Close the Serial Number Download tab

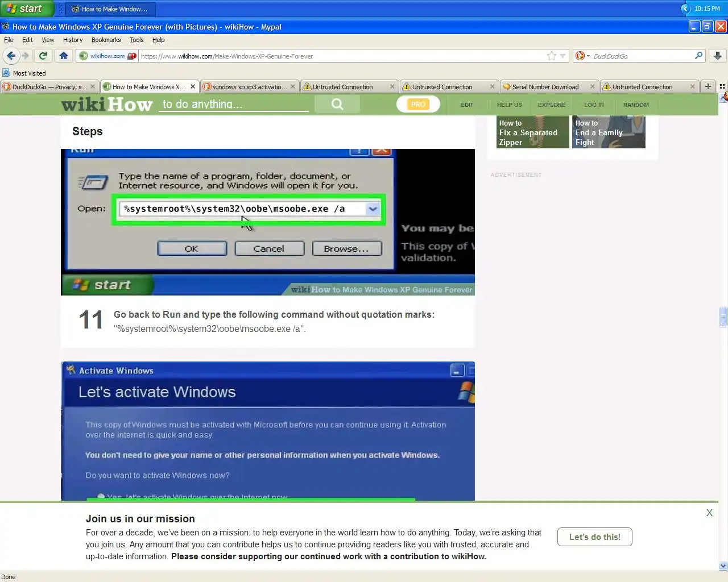pyautogui.click(x=593, y=86)
